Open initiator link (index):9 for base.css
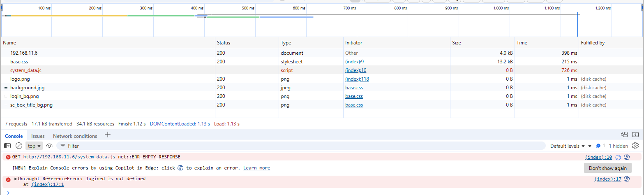 (x=354, y=62)
